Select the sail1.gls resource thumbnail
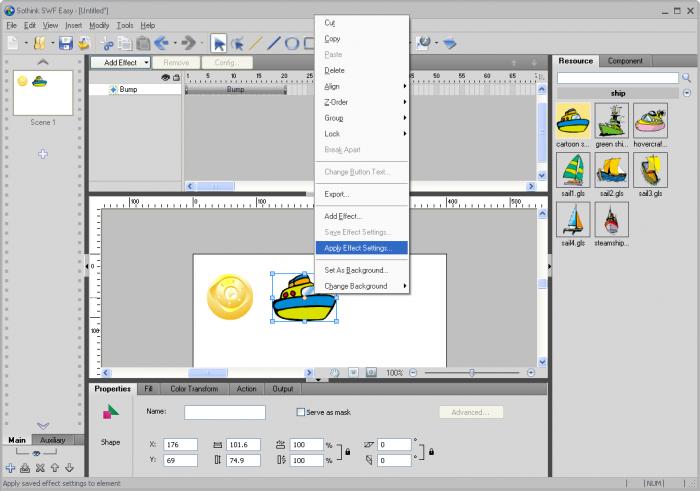 coord(573,170)
